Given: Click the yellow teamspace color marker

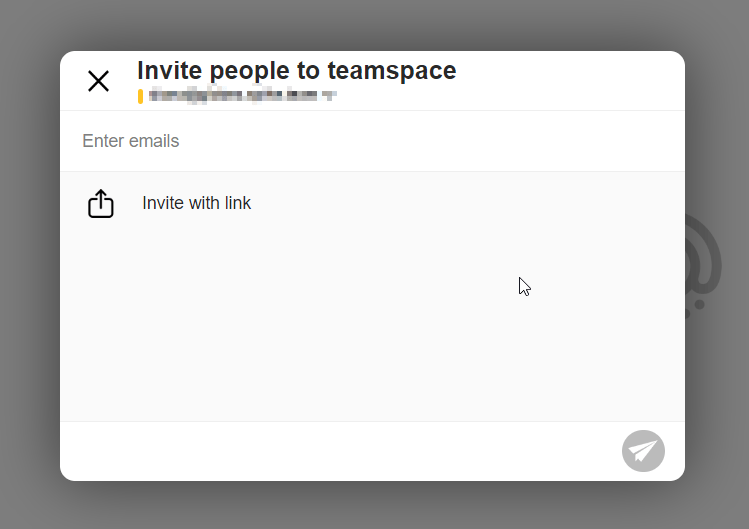Looking at the screenshot, I should (x=140, y=96).
